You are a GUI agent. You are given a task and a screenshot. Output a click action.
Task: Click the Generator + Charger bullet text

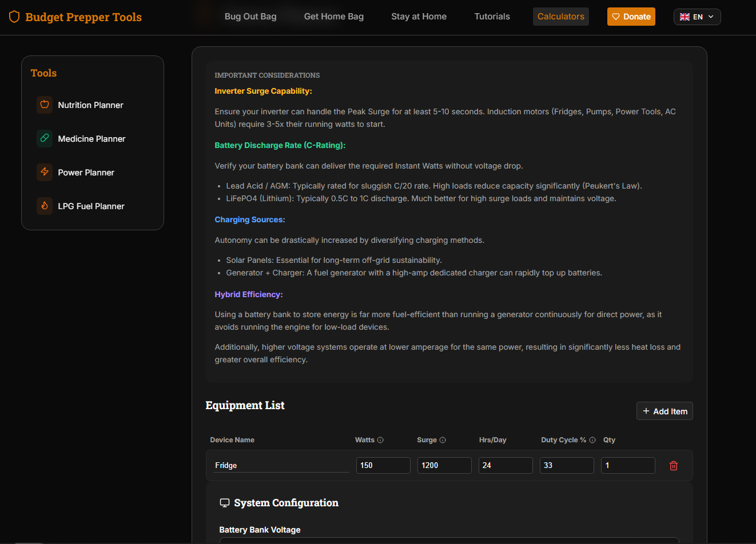[414, 273]
